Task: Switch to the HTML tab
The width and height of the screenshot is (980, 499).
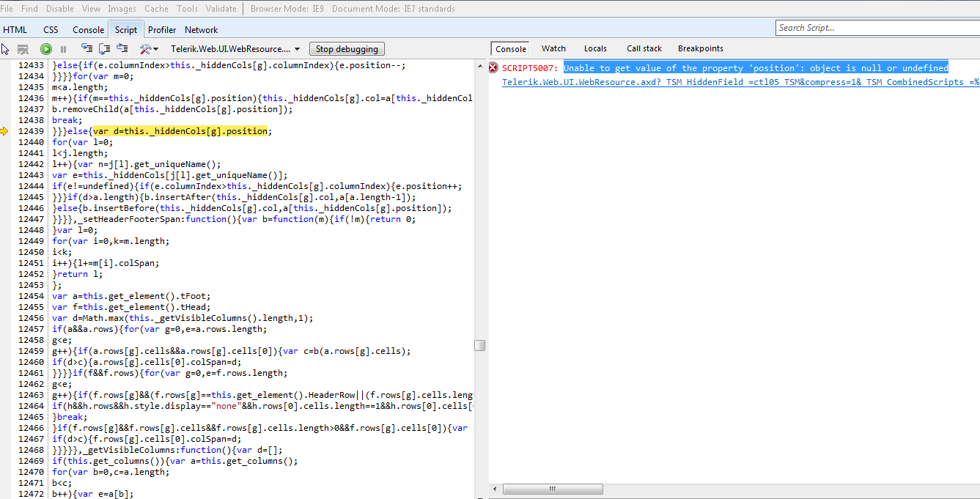Action: click(x=15, y=30)
